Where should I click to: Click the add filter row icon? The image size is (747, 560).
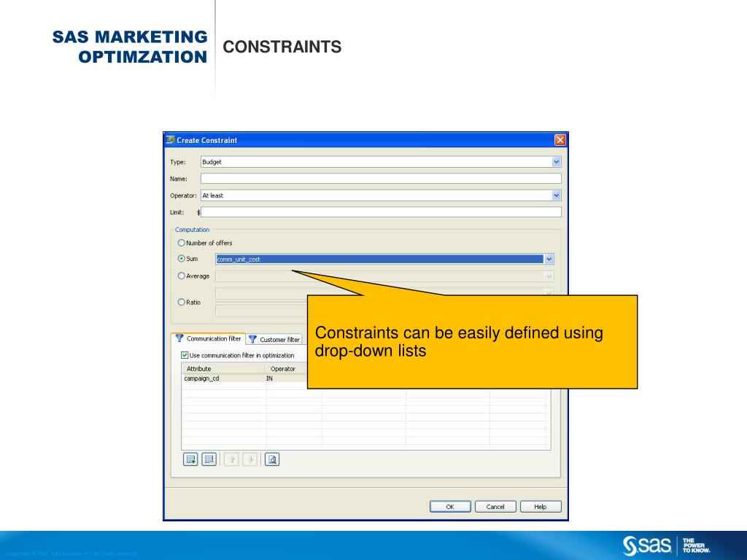(190, 459)
